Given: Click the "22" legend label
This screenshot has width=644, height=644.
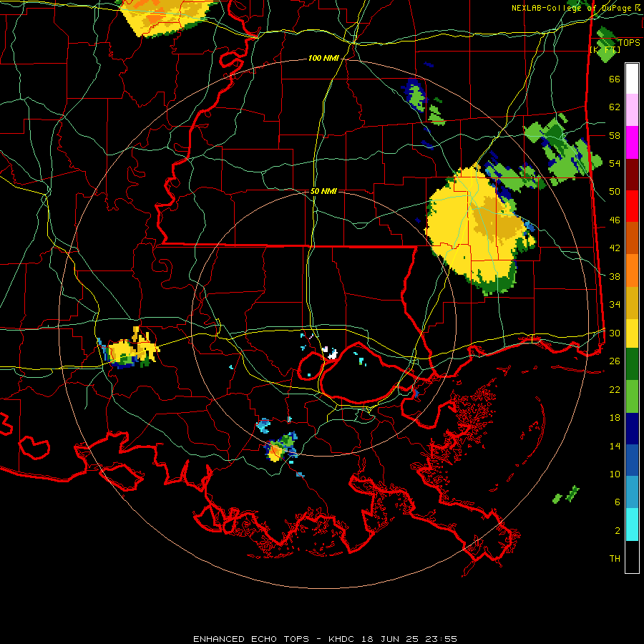Looking at the screenshot, I should click(615, 389).
